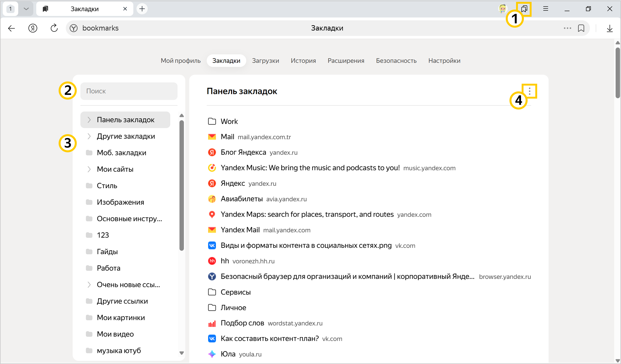Open the downloads arrow icon

(x=609, y=28)
